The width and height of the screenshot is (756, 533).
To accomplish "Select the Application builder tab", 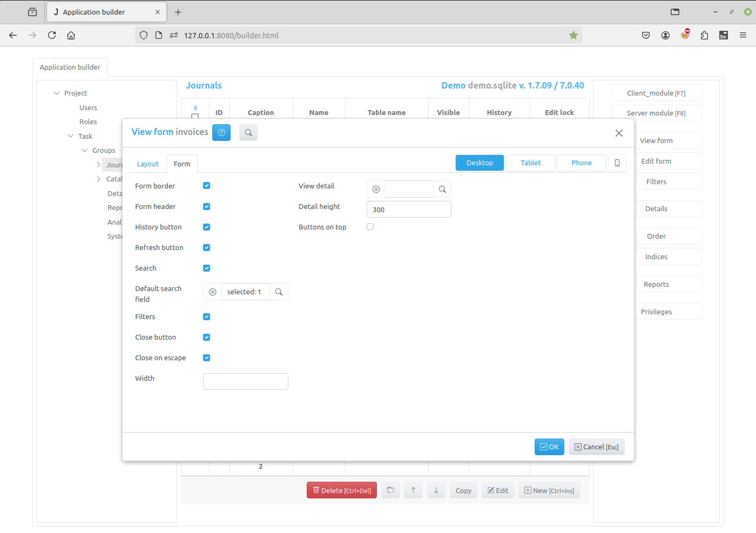I will (x=70, y=67).
